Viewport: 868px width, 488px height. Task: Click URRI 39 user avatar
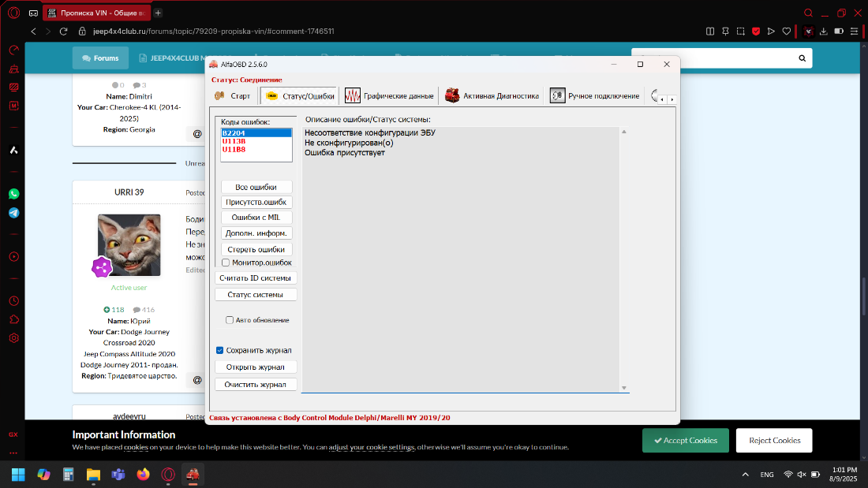129,245
